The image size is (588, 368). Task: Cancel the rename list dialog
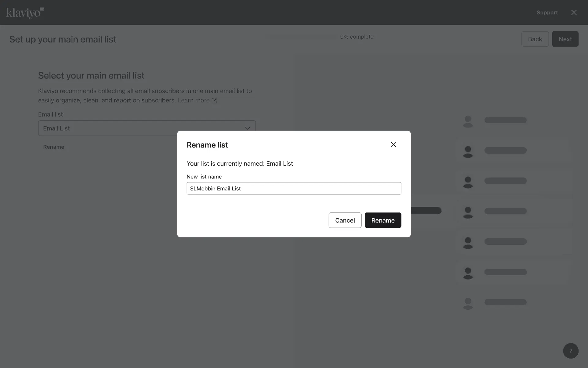pos(345,220)
